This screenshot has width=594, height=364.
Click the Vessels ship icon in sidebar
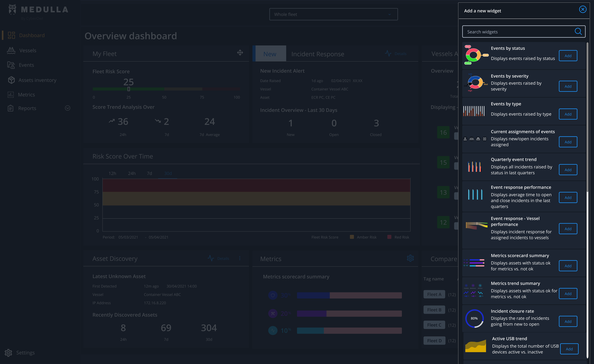tap(11, 50)
